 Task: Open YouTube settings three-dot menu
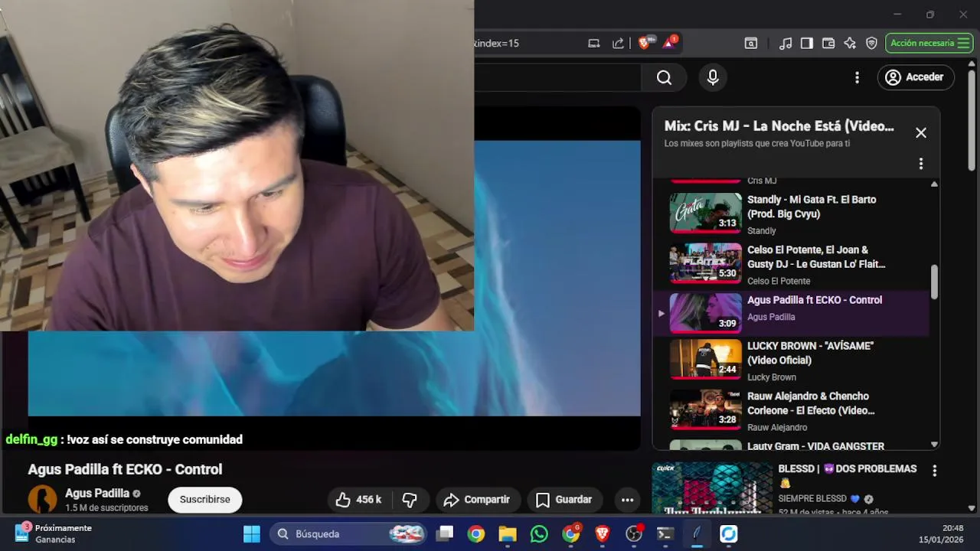[x=857, y=77]
